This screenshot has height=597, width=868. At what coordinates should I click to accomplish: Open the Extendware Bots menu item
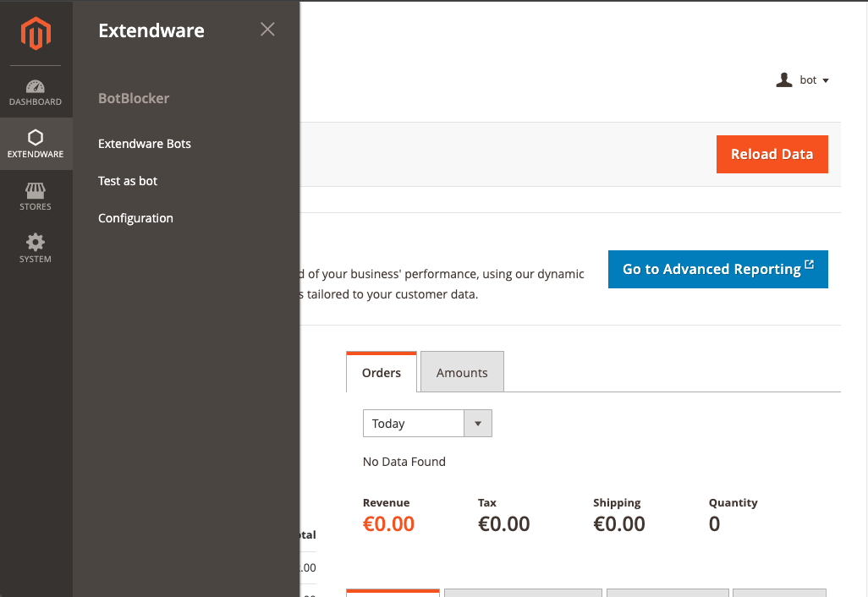tap(145, 144)
